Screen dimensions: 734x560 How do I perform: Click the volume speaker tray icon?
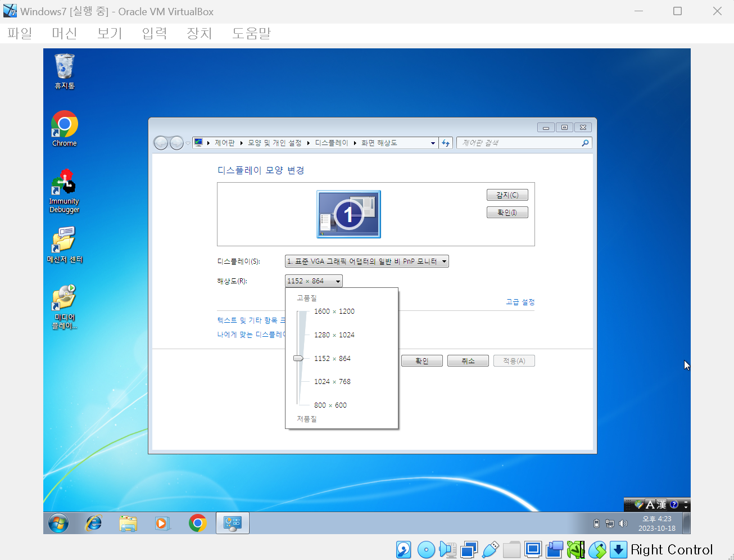tap(623, 523)
